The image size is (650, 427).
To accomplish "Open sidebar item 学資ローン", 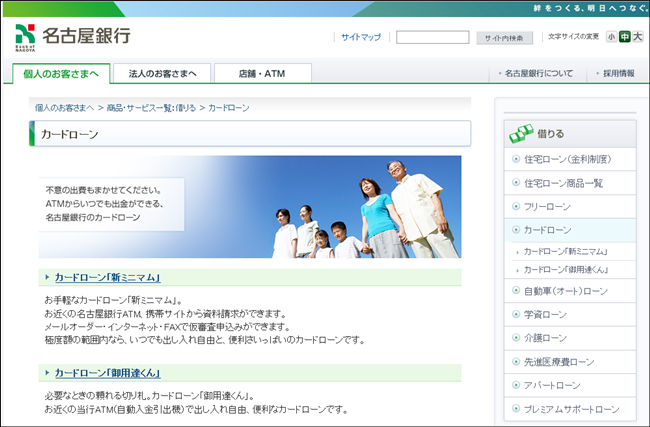I will 570,315.
